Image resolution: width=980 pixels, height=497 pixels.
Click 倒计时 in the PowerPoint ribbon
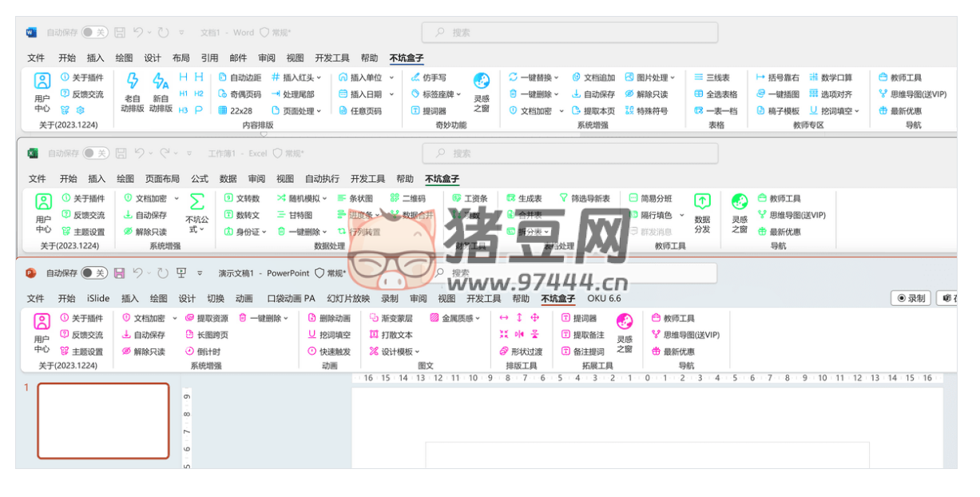click(203, 352)
